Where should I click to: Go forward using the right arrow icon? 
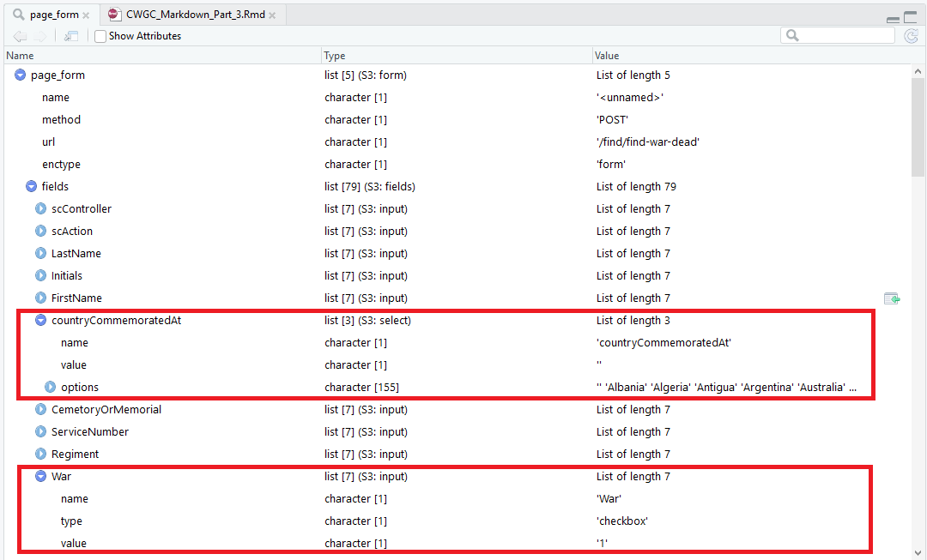39,36
